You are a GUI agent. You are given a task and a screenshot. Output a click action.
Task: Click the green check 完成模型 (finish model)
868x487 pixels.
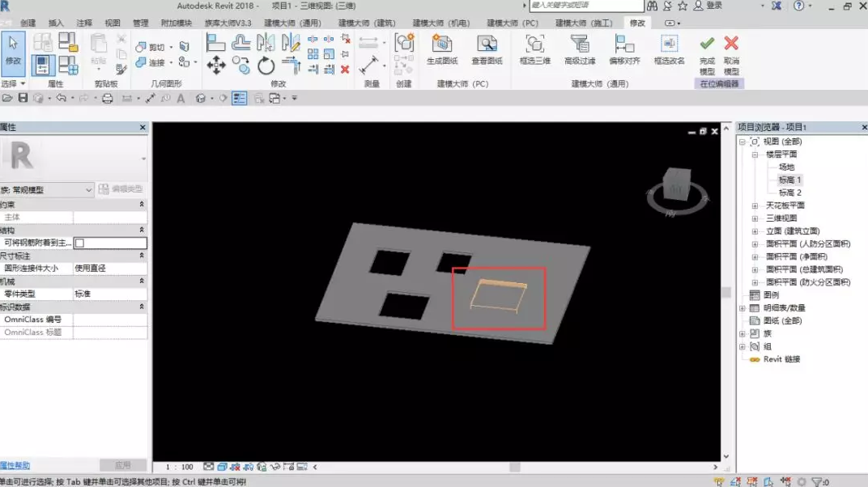tap(707, 55)
